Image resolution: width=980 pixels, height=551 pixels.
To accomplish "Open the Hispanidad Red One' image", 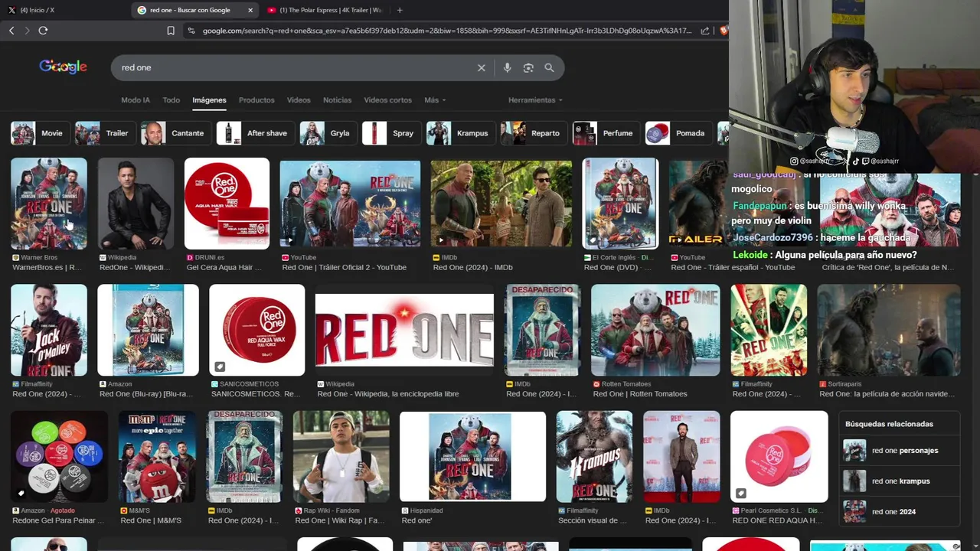I will pyautogui.click(x=472, y=456).
